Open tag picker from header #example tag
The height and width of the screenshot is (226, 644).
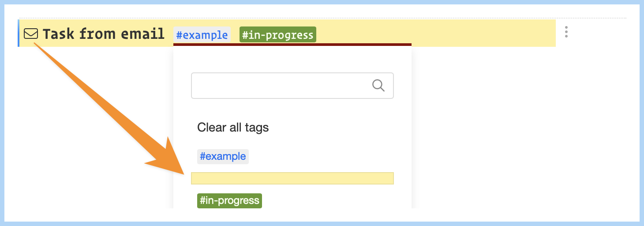202,34
